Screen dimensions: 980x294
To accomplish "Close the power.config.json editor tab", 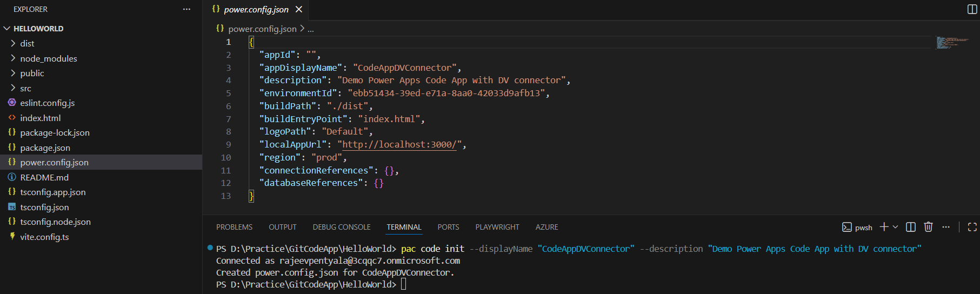I will [299, 9].
